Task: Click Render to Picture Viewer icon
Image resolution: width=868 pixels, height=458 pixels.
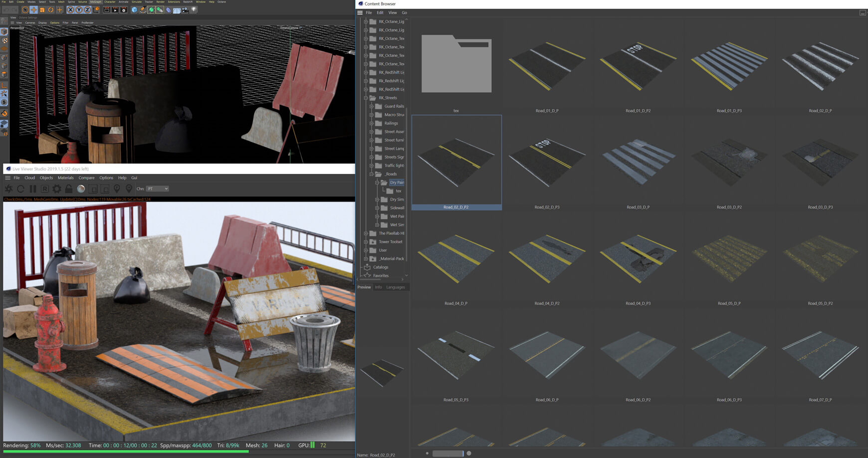Action: [115, 9]
